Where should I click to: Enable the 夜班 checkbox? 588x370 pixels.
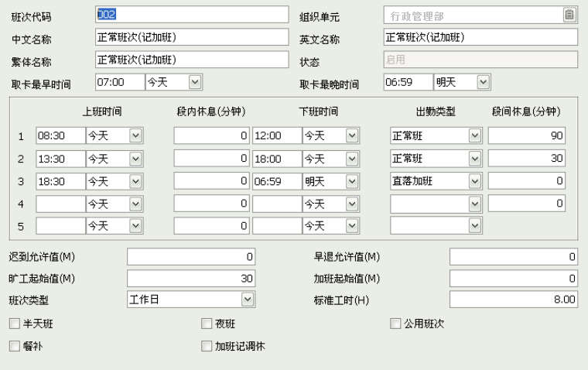207,324
